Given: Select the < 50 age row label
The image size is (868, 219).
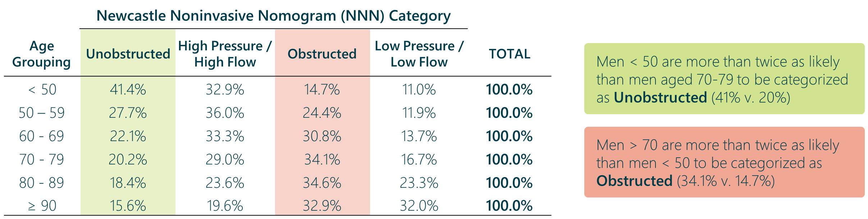Looking at the screenshot, I should pyautogui.click(x=42, y=89).
